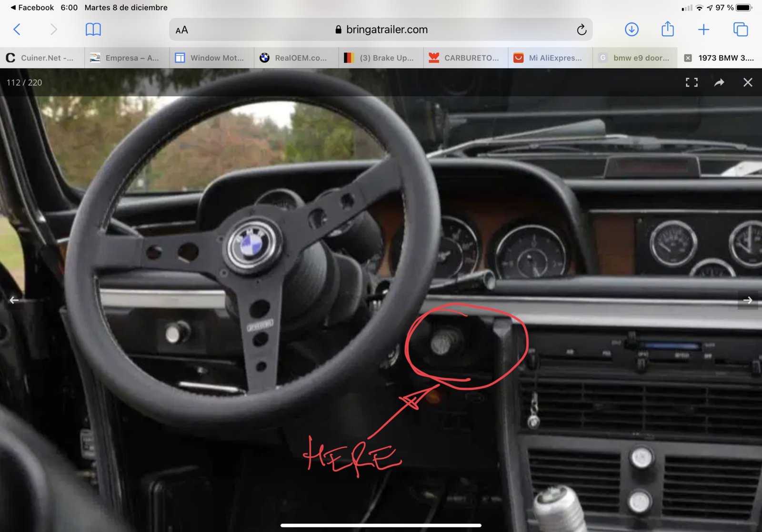Go back using Safari's back arrow
Viewport: 762px width, 532px height.
tap(17, 30)
